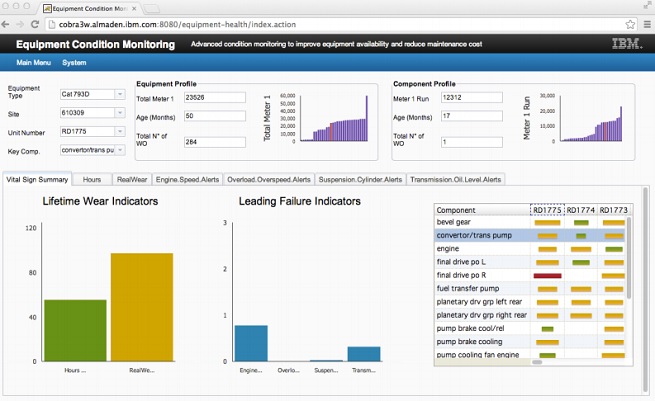Viewport: 655px width, 401px height.
Task: Switch to the Hours tab
Action: point(92,180)
